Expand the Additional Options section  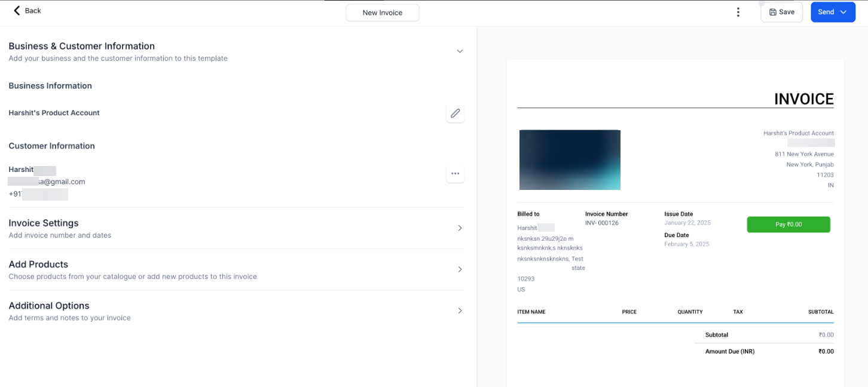click(460, 311)
